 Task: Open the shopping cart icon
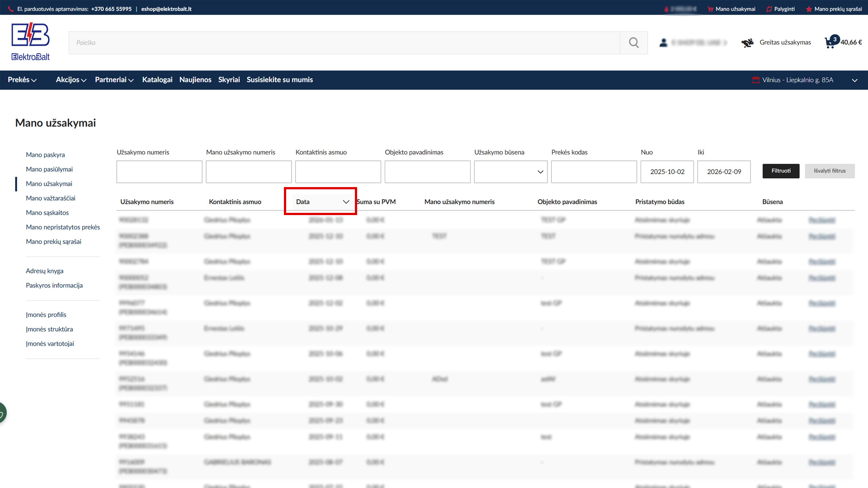(x=830, y=42)
